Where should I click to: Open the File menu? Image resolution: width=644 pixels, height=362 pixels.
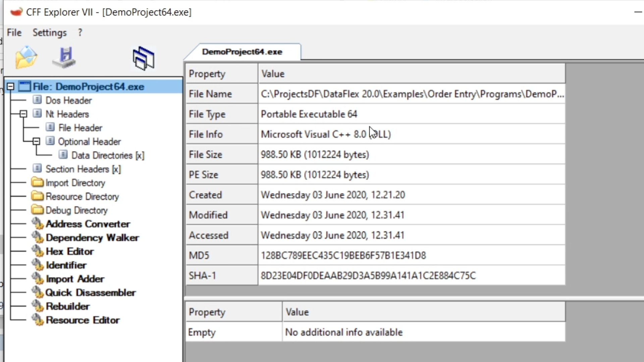pyautogui.click(x=14, y=33)
